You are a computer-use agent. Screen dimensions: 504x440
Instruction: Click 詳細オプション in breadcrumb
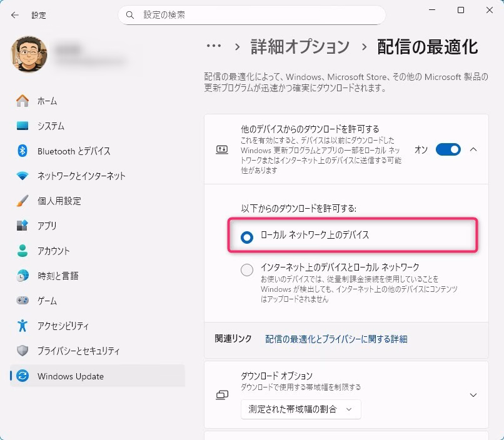[x=300, y=46]
